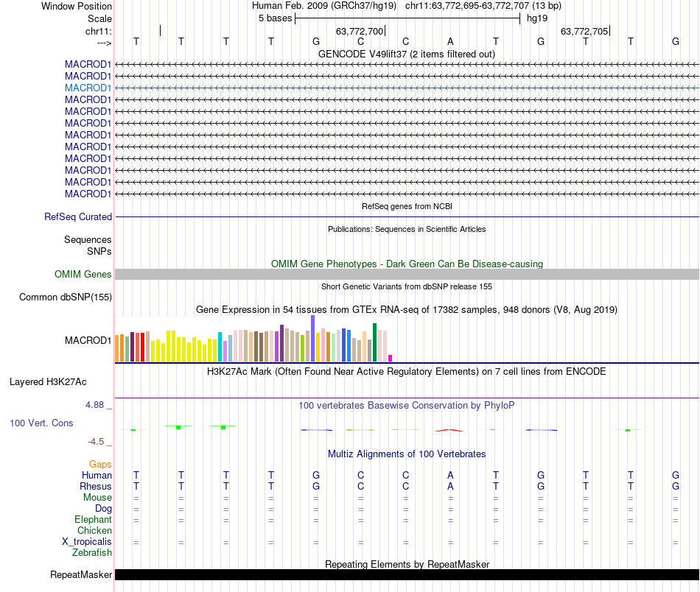Click the OMIM Genes label

pyautogui.click(x=83, y=275)
